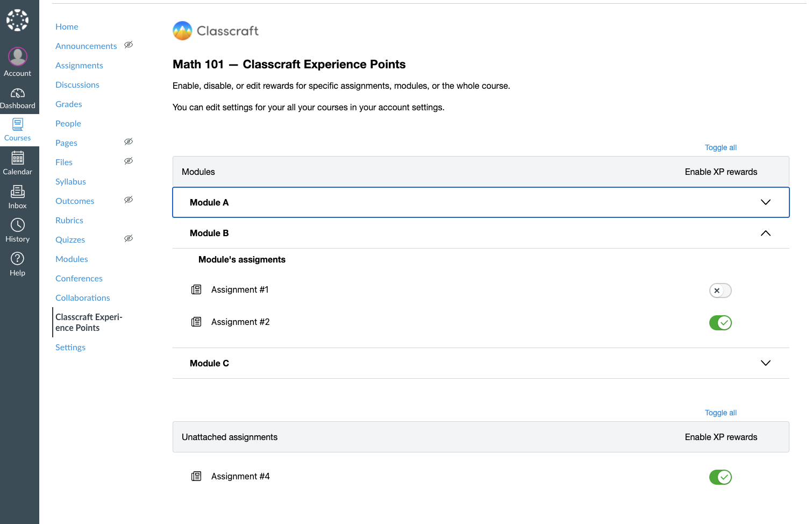This screenshot has width=812, height=524.
Task: Expand Module A with chevron
Action: (x=766, y=202)
